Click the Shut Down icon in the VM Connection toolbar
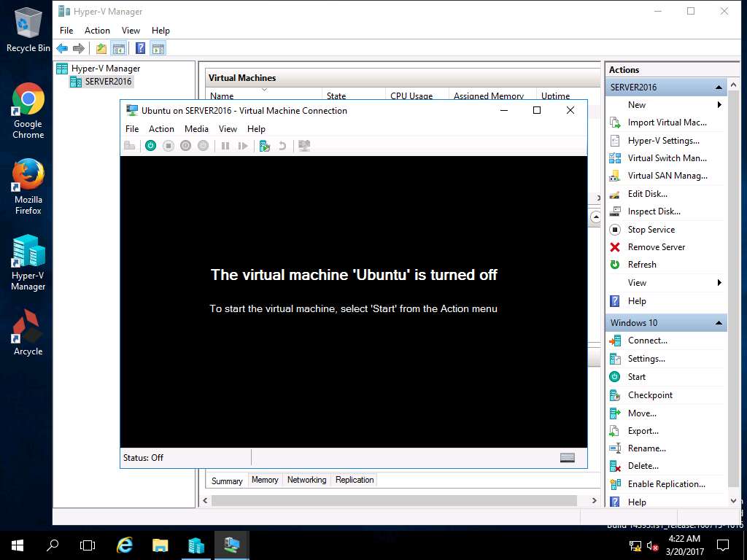Screen dimensions: 747x560 click(186, 146)
